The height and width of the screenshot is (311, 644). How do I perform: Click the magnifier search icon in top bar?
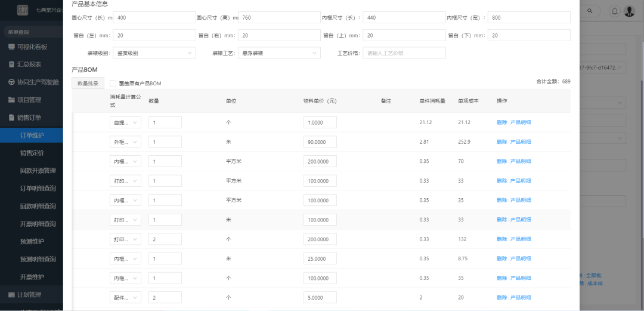pos(590,11)
